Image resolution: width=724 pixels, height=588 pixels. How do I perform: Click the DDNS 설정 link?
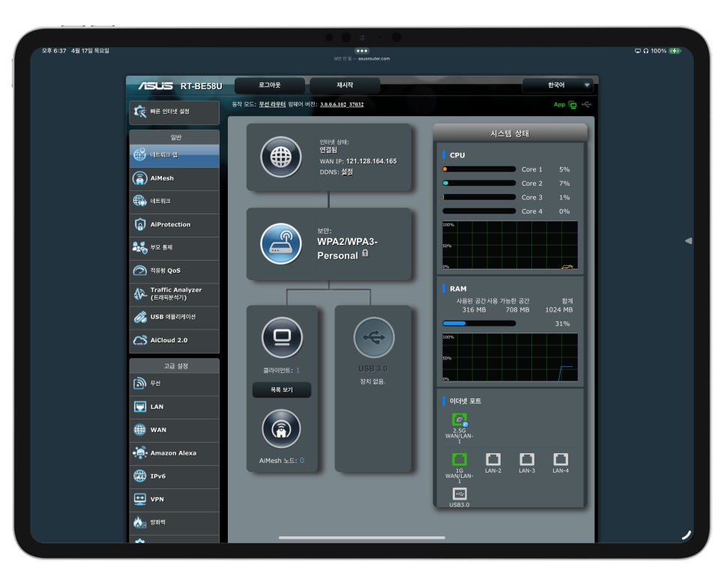click(x=347, y=172)
